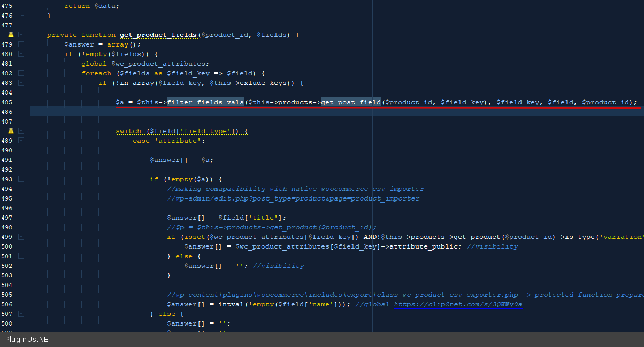Fold the foreach ($fields as $field_key) loop
The image size is (644, 347).
pos(21,73)
